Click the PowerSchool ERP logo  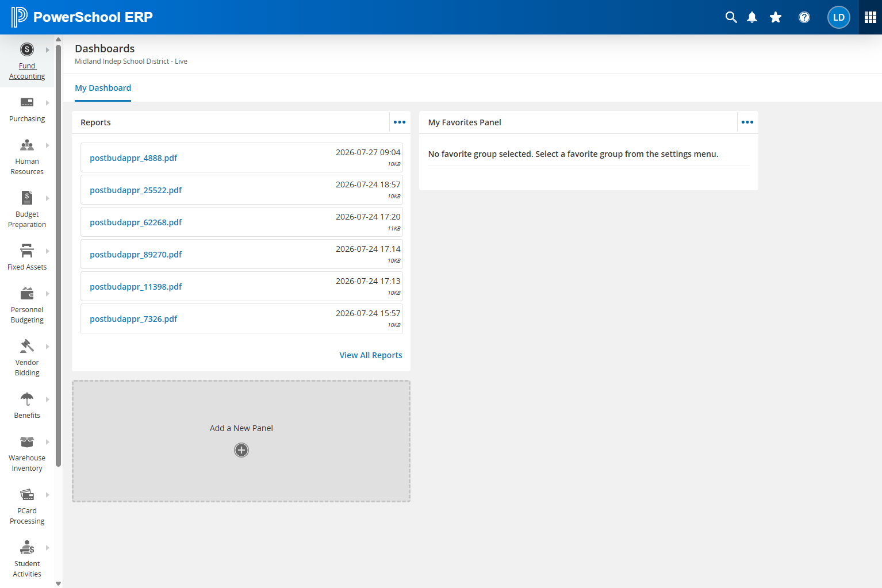(82, 17)
